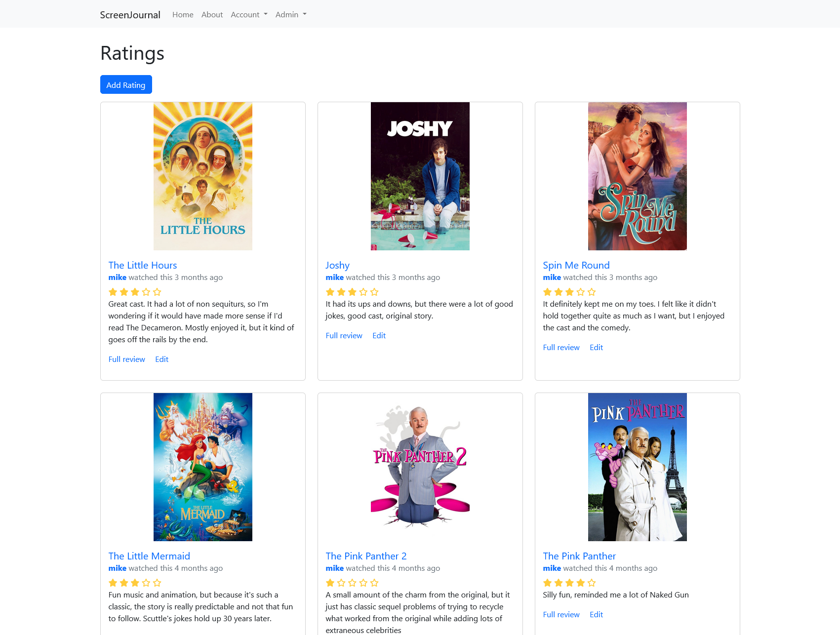840x635 pixels.
Task: Open the ScreenJournal brand link
Action: pos(130,14)
